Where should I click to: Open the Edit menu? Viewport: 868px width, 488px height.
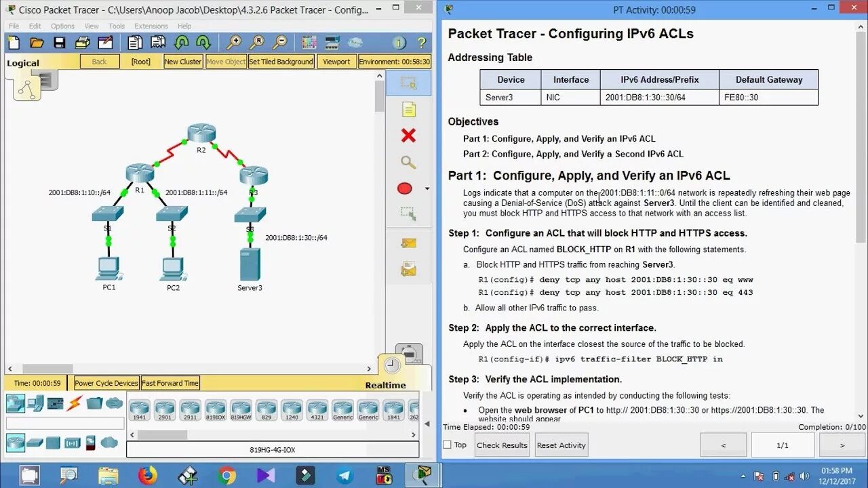coord(35,26)
